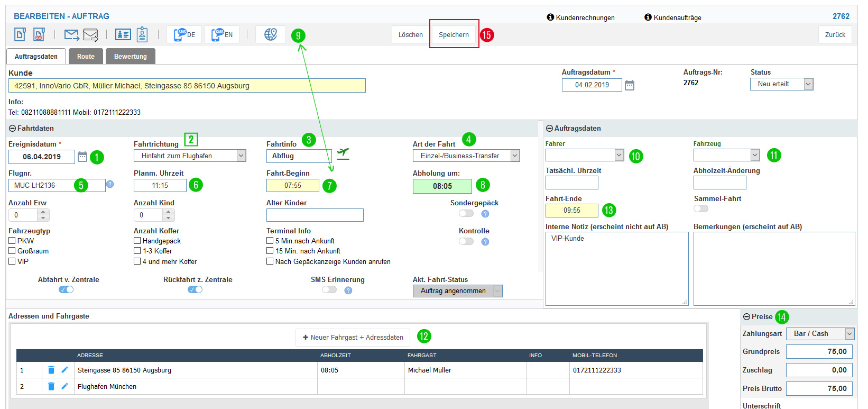Screen dimensions: 868x409
Task: Switch to the Route tab
Action: pyautogui.click(x=86, y=57)
